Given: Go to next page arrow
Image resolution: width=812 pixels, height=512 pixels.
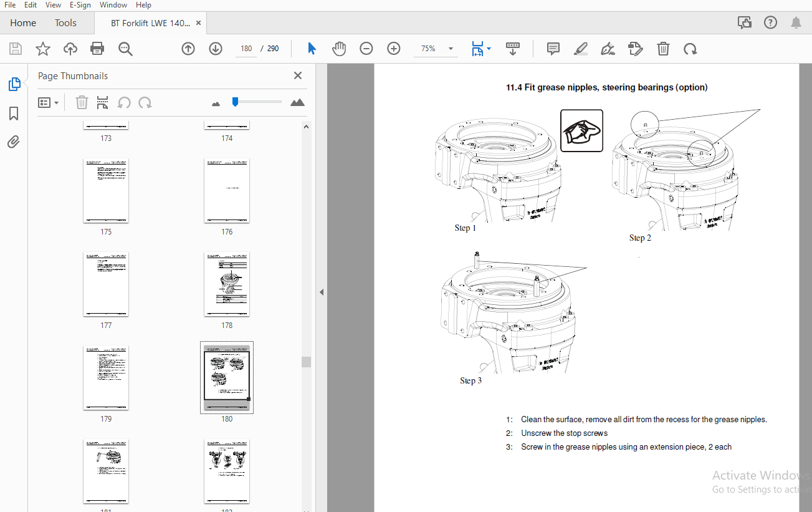Looking at the screenshot, I should pyautogui.click(x=216, y=49).
